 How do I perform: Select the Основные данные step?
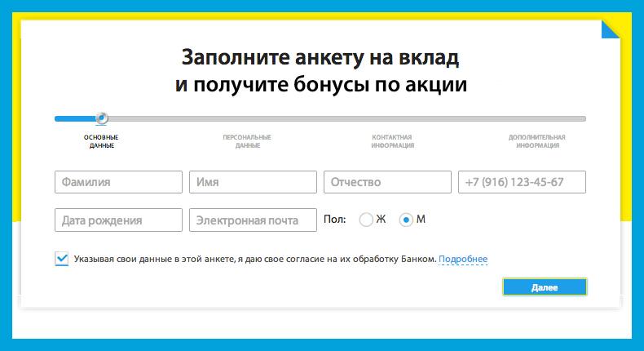point(101,141)
